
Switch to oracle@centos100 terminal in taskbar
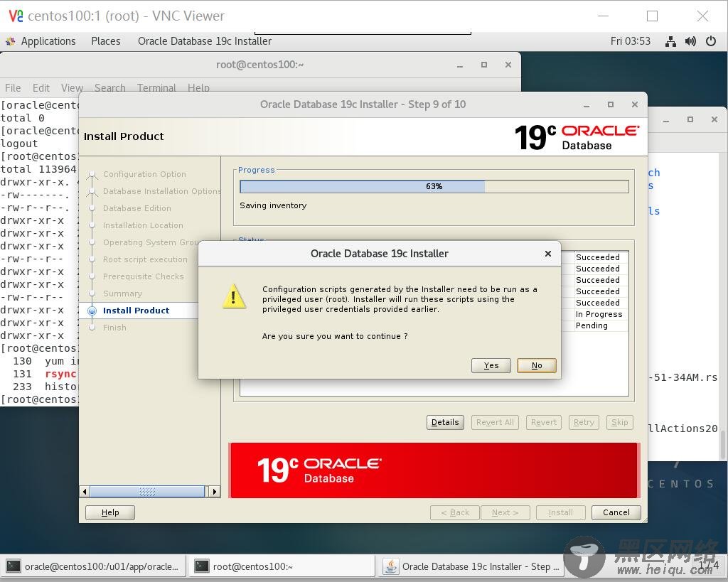tap(93, 566)
